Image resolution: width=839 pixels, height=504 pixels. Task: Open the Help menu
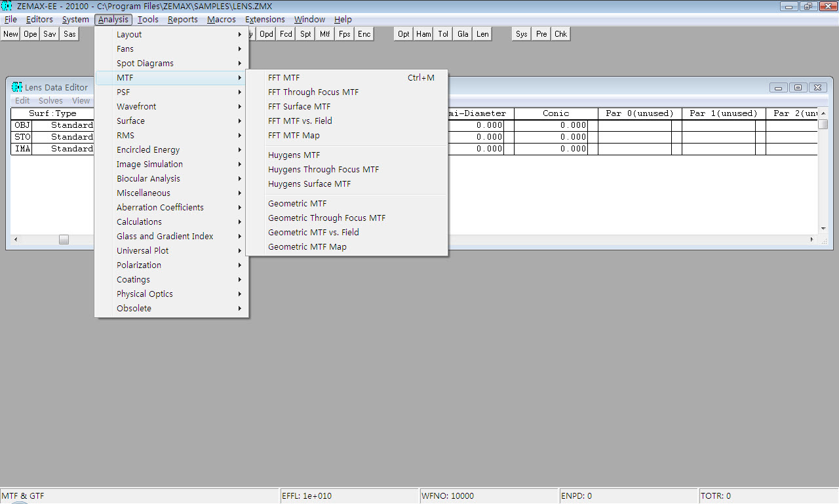[343, 20]
